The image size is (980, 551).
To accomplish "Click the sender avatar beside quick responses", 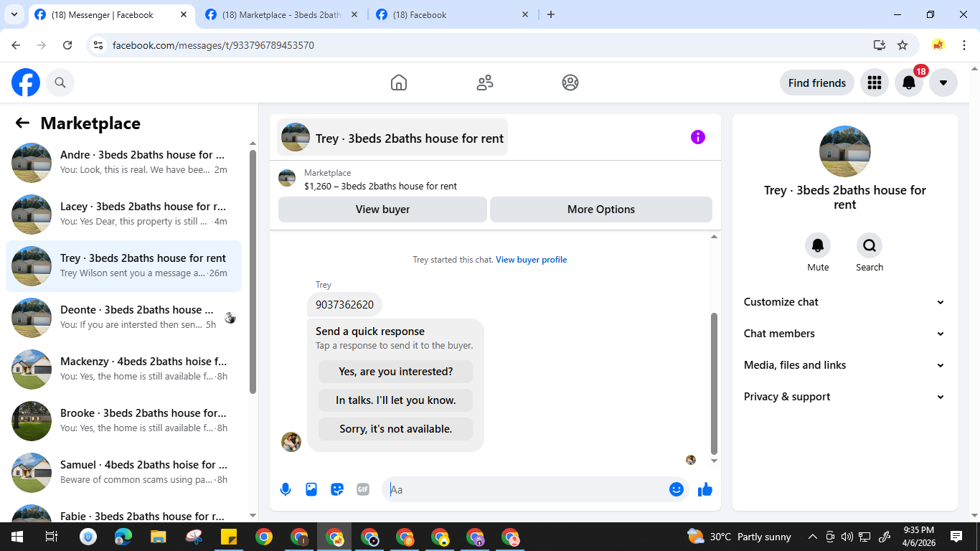I will point(291,442).
